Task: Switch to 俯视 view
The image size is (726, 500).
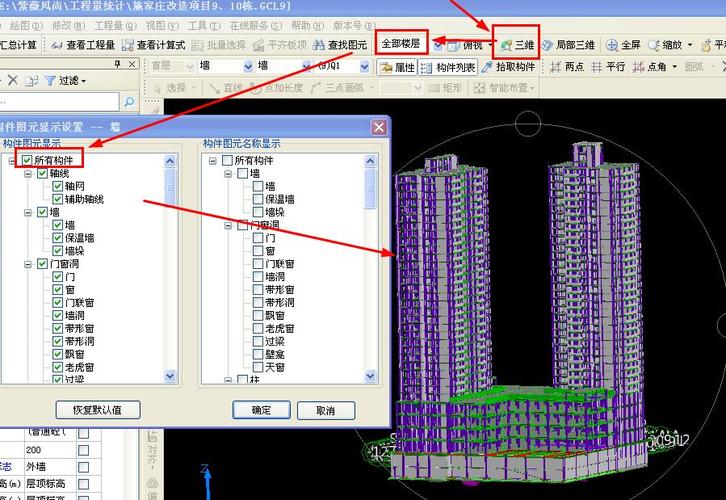Action: 467,45
